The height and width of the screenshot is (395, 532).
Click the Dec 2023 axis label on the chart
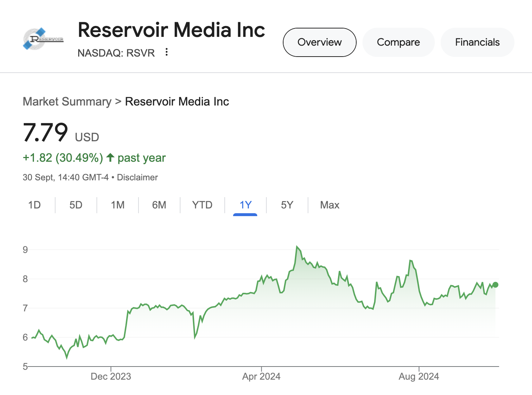111,376
